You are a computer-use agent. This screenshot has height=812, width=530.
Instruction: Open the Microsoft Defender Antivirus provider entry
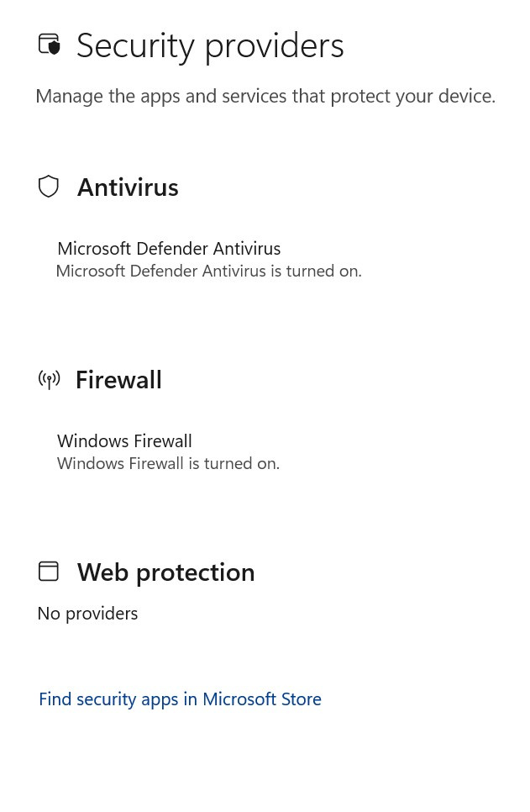[x=169, y=248]
